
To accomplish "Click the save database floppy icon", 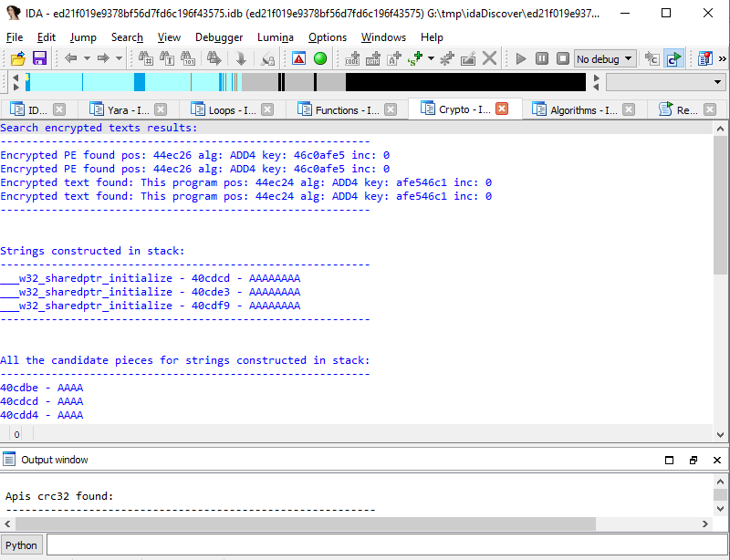I will coord(39,58).
